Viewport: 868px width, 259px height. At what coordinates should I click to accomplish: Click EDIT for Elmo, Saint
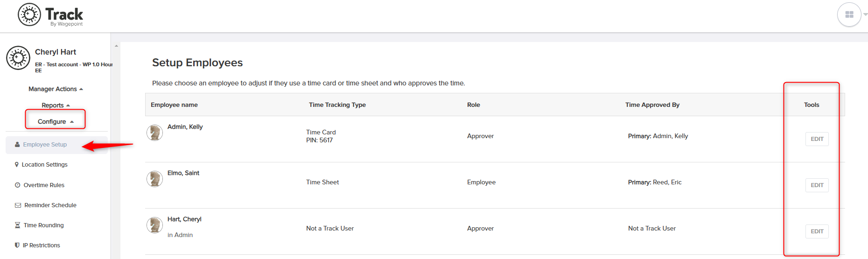pos(817,185)
